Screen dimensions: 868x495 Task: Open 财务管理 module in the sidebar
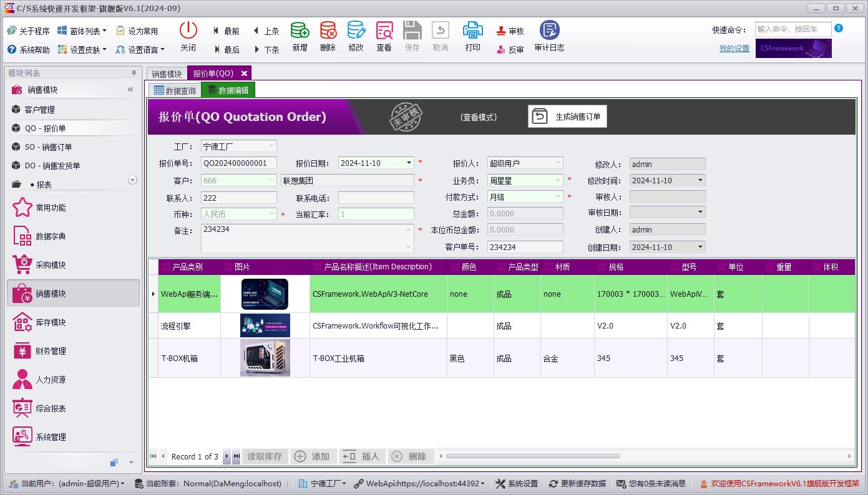(x=50, y=351)
